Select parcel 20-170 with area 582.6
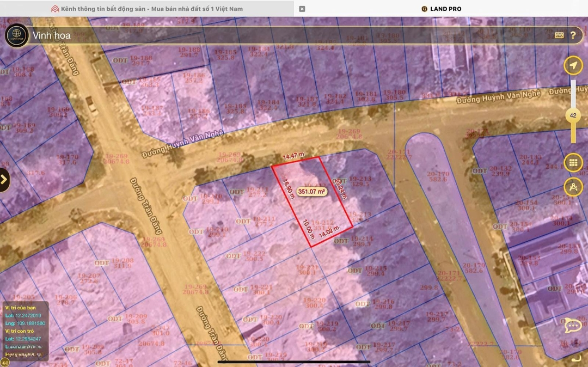 point(439,176)
